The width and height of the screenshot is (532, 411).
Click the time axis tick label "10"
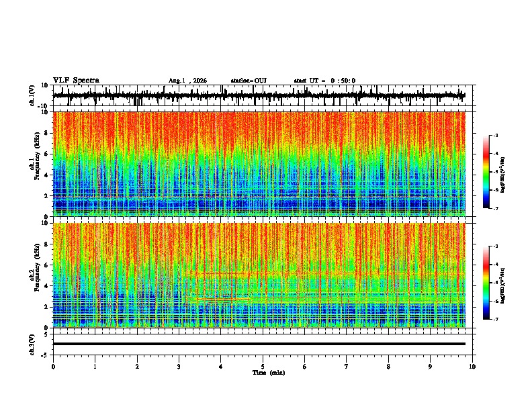[472, 367]
